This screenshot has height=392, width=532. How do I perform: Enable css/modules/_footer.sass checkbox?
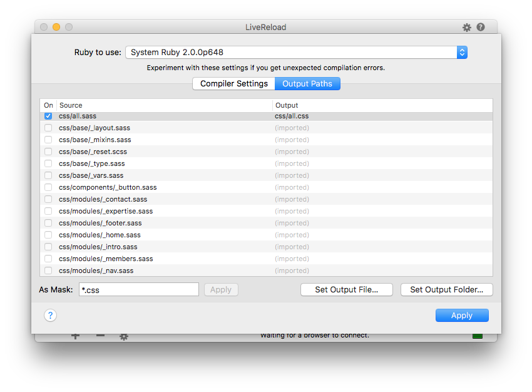[48, 223]
